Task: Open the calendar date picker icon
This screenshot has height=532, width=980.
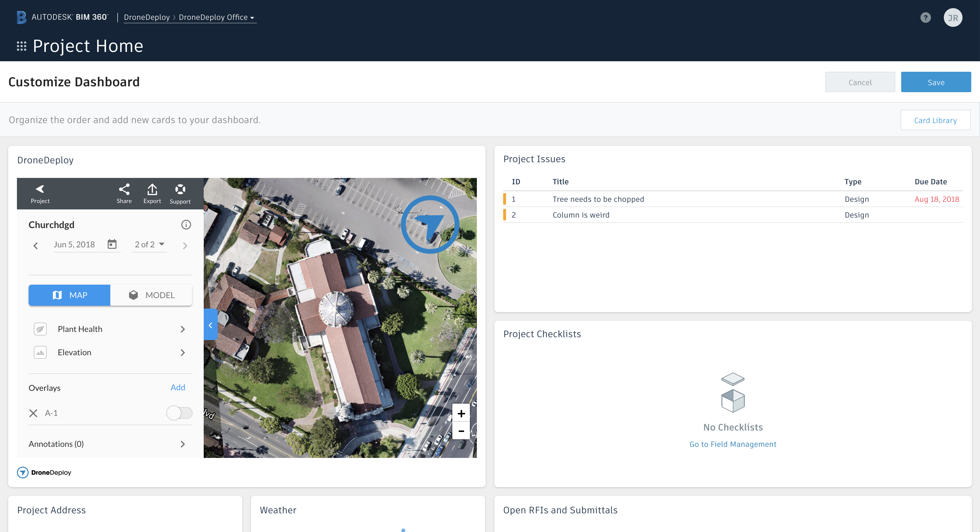Action: (x=112, y=244)
